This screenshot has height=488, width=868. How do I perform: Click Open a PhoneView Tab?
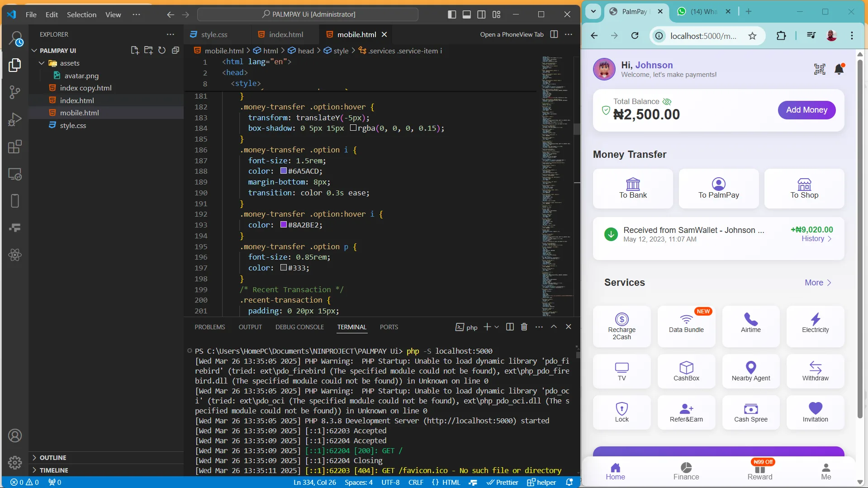tap(512, 34)
